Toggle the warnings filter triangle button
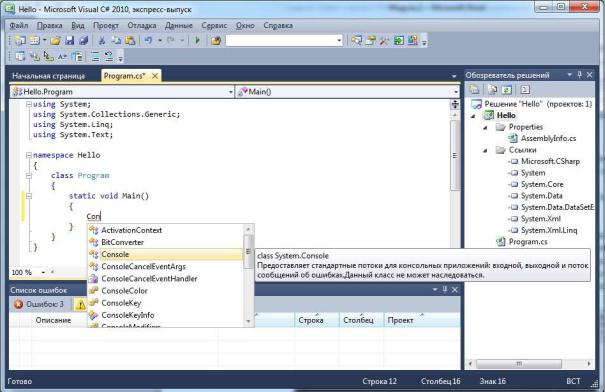 coord(81,305)
